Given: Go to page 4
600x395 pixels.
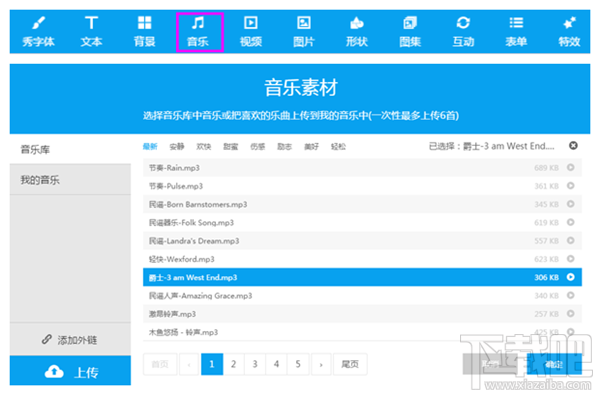Looking at the screenshot, I should (x=276, y=364).
